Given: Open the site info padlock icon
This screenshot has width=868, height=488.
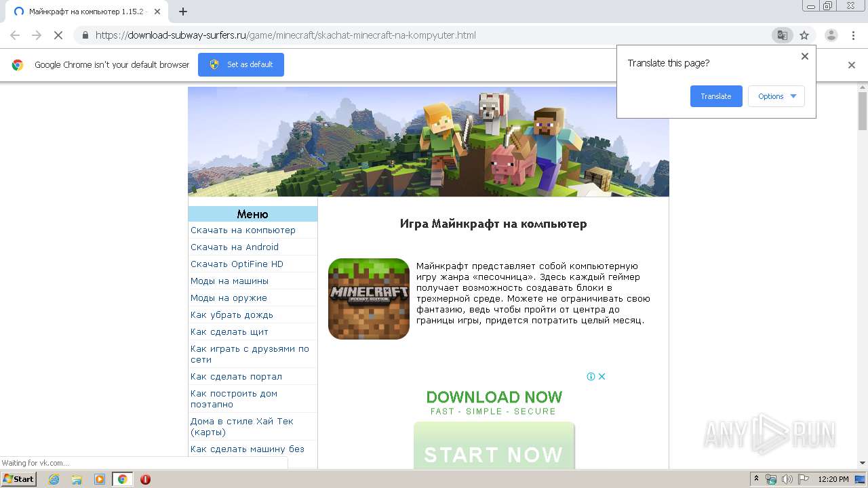Looking at the screenshot, I should 85,35.
